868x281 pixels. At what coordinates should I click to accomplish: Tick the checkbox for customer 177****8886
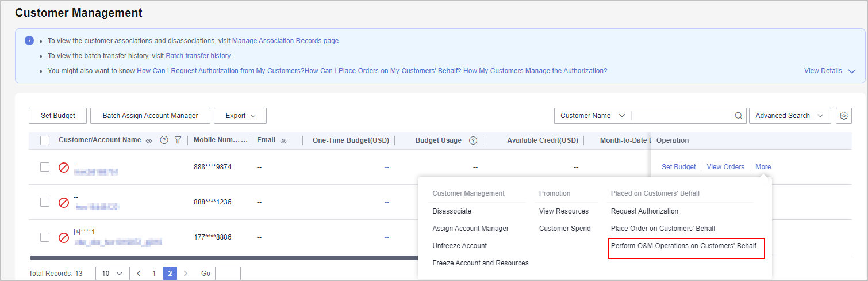pyautogui.click(x=45, y=237)
